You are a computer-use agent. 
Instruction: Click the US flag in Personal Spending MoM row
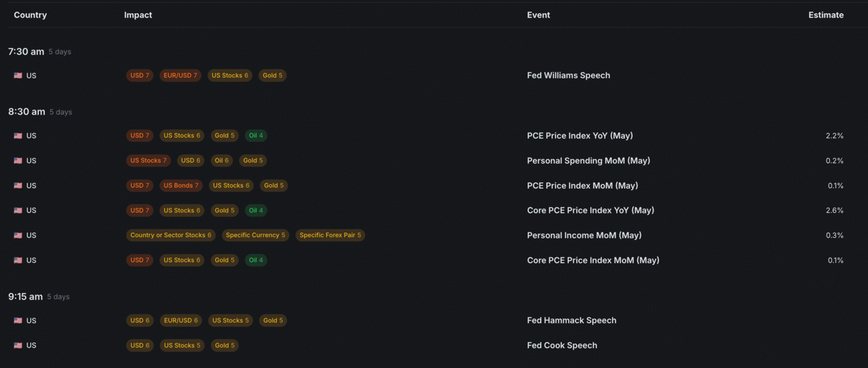point(18,161)
